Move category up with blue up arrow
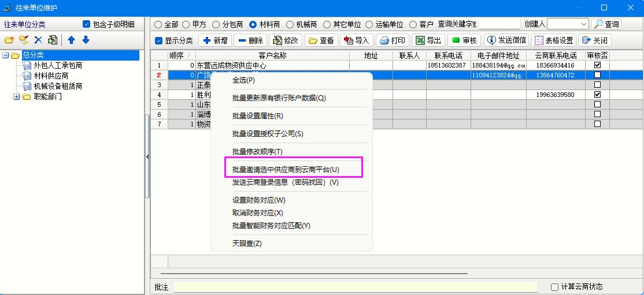This screenshot has height=295, width=644. coord(72,40)
